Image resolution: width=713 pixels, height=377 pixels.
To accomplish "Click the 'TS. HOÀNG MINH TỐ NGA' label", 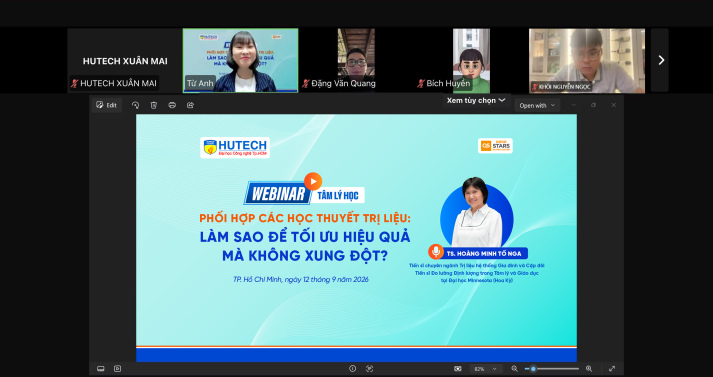I will click(x=484, y=254).
